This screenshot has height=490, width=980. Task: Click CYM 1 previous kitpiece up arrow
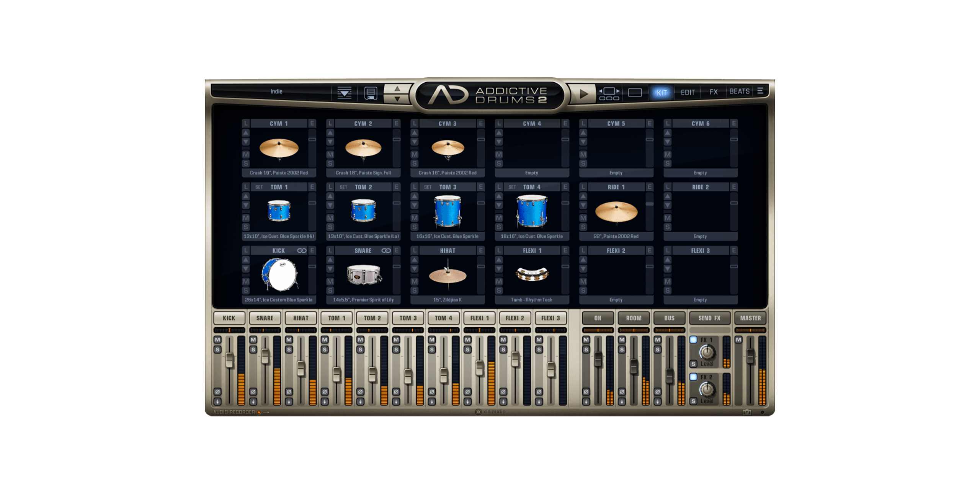click(x=246, y=133)
